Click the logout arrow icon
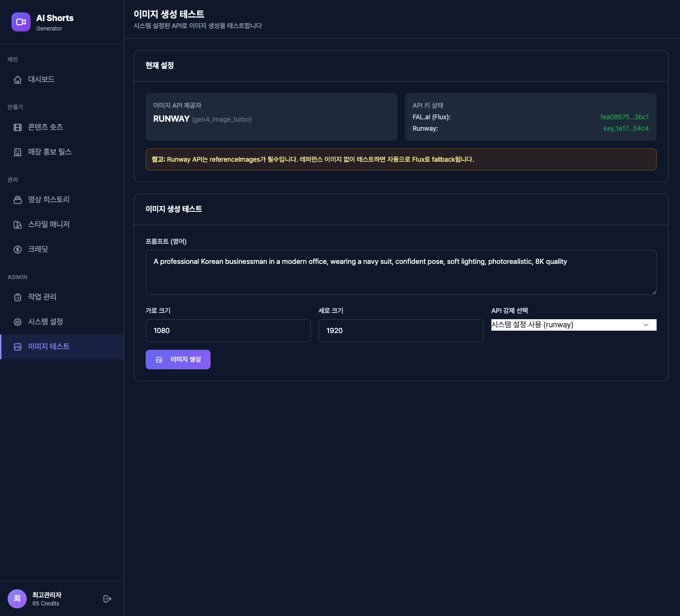This screenshot has height=616, width=680. click(x=107, y=599)
